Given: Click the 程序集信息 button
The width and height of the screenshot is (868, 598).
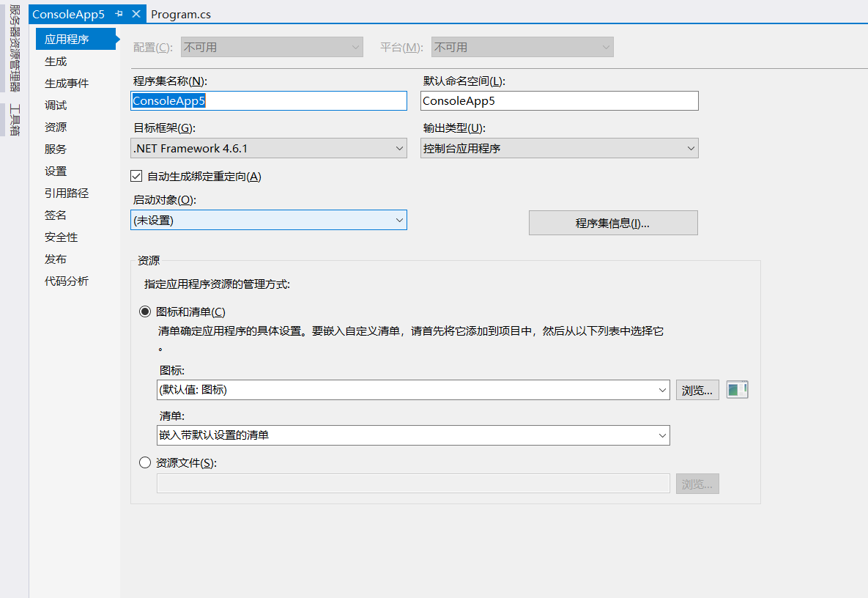Looking at the screenshot, I should click(613, 223).
